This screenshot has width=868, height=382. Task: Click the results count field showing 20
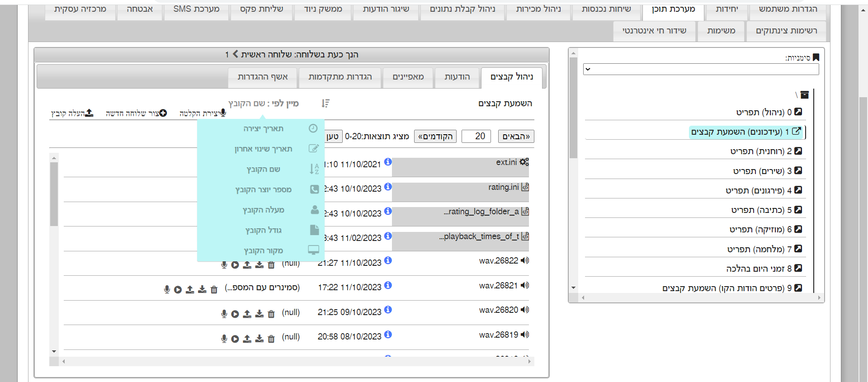(x=476, y=137)
